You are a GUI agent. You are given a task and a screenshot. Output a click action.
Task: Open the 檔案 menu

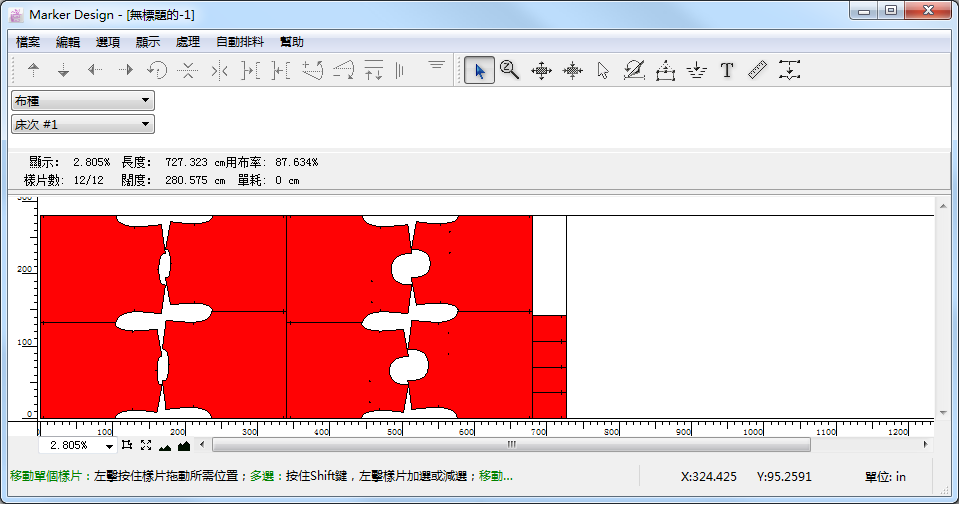pos(28,42)
